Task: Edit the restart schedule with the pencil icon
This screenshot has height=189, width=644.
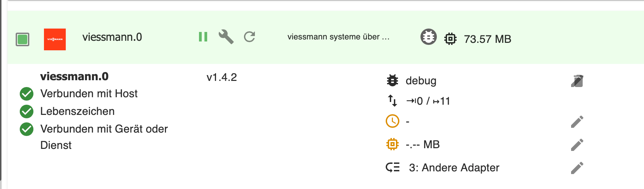Action: click(577, 122)
